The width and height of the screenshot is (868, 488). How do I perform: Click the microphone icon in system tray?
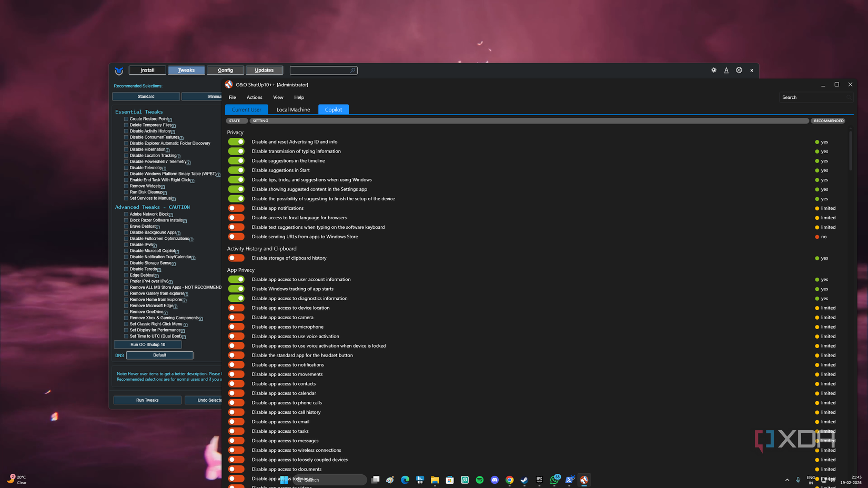[x=798, y=480]
